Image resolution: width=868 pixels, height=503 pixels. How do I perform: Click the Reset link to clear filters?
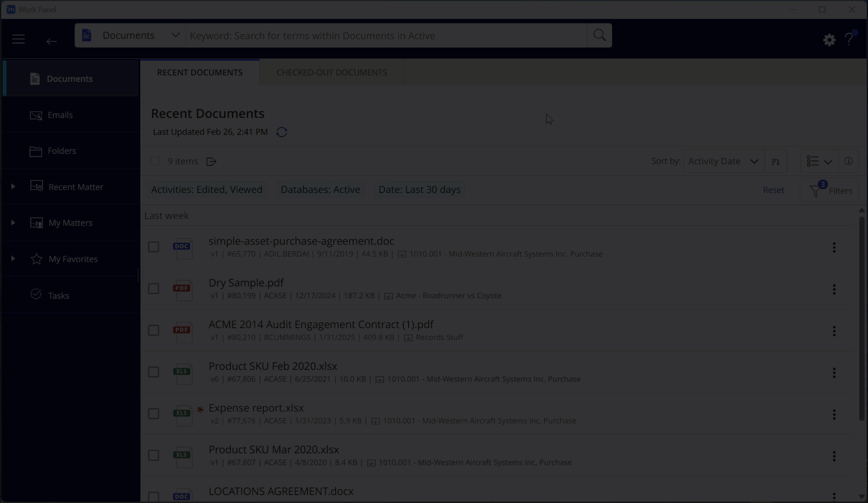click(x=773, y=190)
